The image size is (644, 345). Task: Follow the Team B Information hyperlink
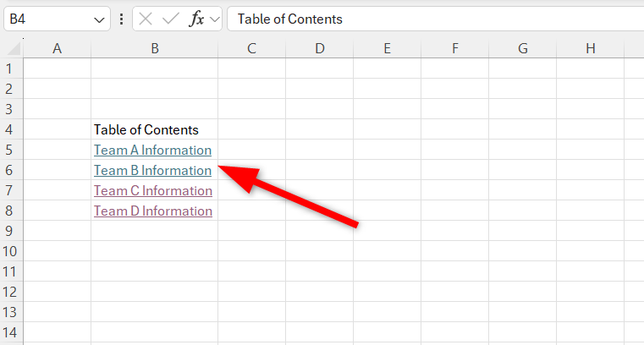point(152,171)
